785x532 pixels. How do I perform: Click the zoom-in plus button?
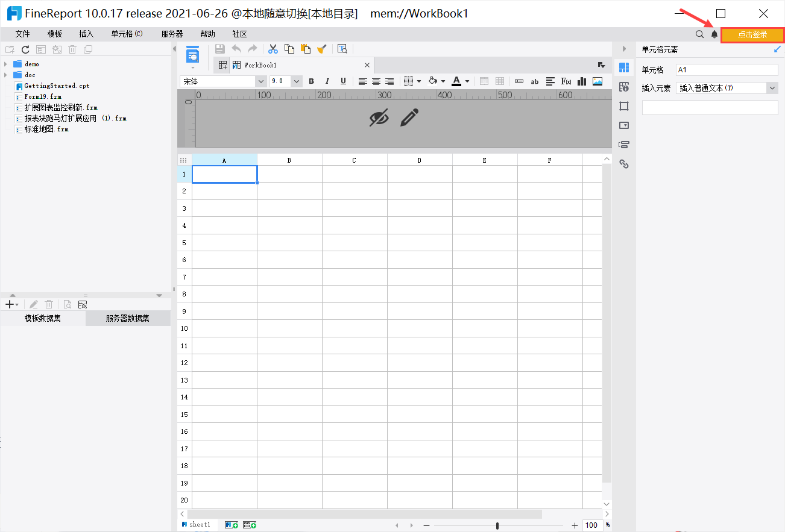(x=575, y=525)
